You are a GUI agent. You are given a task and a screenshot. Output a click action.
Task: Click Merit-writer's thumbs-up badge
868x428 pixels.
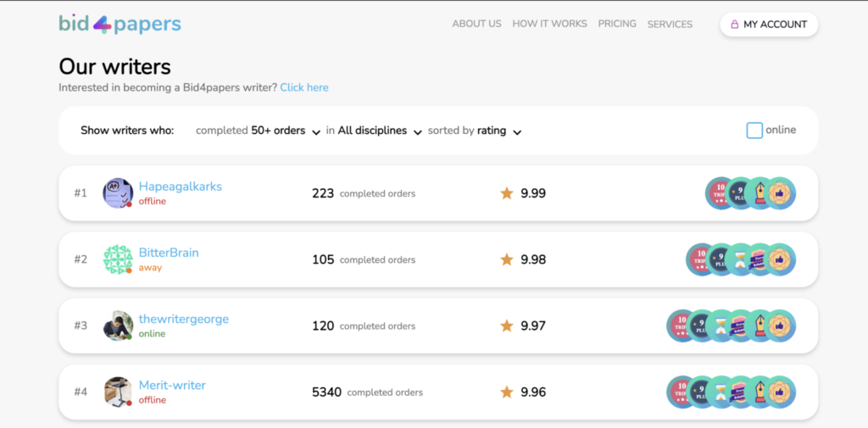[780, 392]
